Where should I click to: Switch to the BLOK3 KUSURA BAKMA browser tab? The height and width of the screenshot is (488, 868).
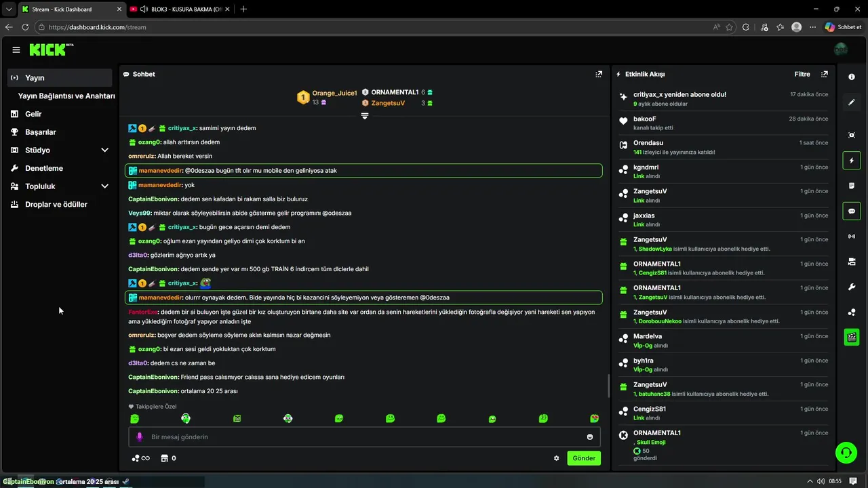pos(178,9)
